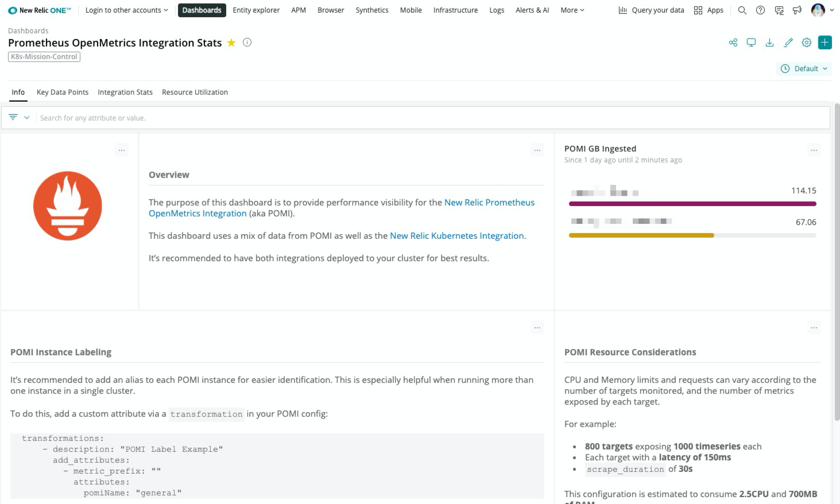The image size is (840, 504).
Task: Open the help question mark icon
Action: pos(760,10)
